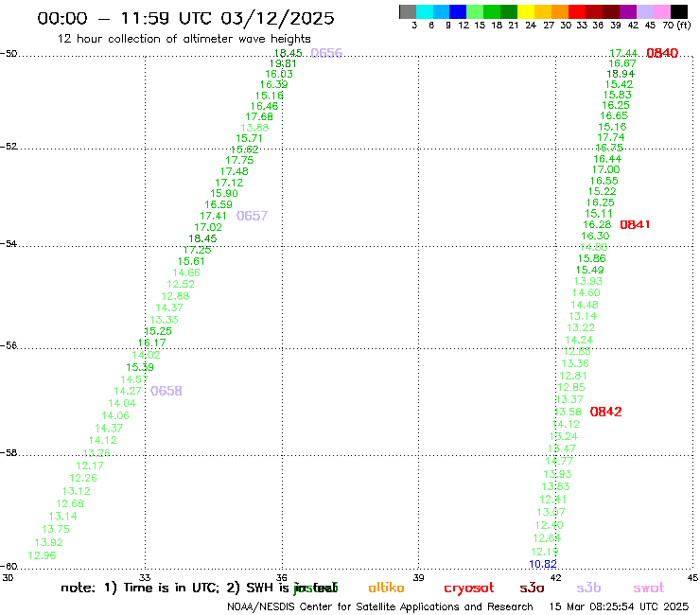Screen dimensions: 700x615
Task: Click the orange legend color swatch
Action: pos(560,11)
